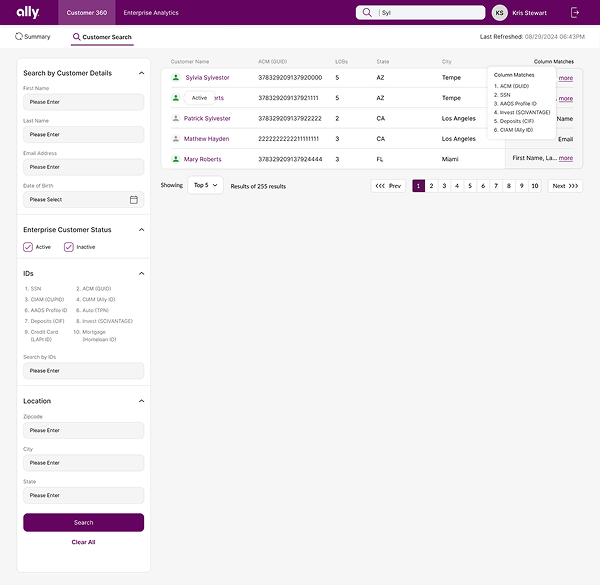Click the Zipcode input field
The image size is (600, 585).
coord(83,430)
